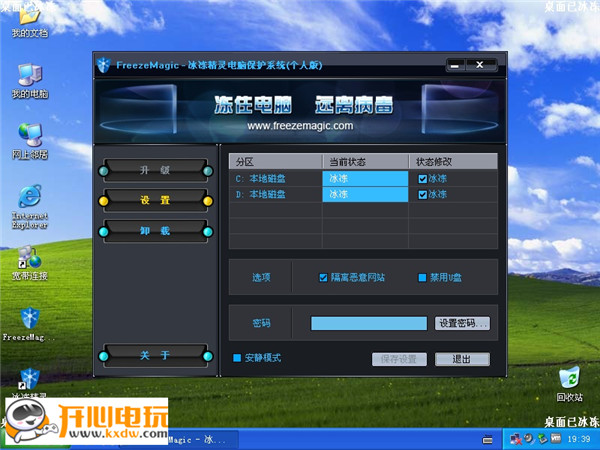This screenshot has height=450, width=600.
Task: Uncheck 冰冻 checkbox for the C: drive
Action: (x=422, y=179)
